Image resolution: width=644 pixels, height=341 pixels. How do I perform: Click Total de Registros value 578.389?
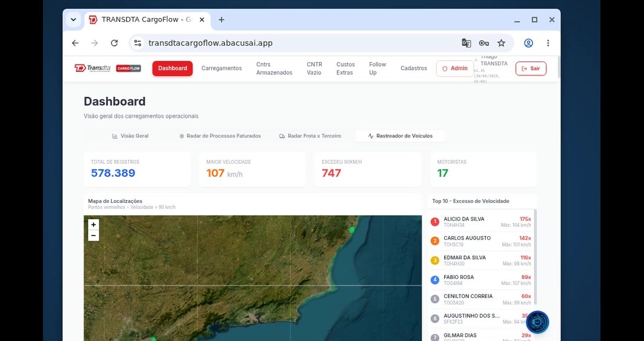113,173
